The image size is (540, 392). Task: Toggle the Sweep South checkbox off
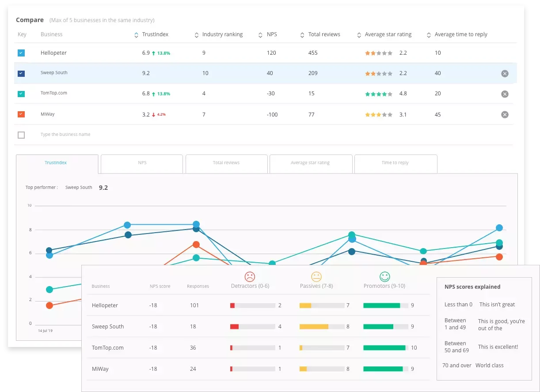[x=21, y=73]
